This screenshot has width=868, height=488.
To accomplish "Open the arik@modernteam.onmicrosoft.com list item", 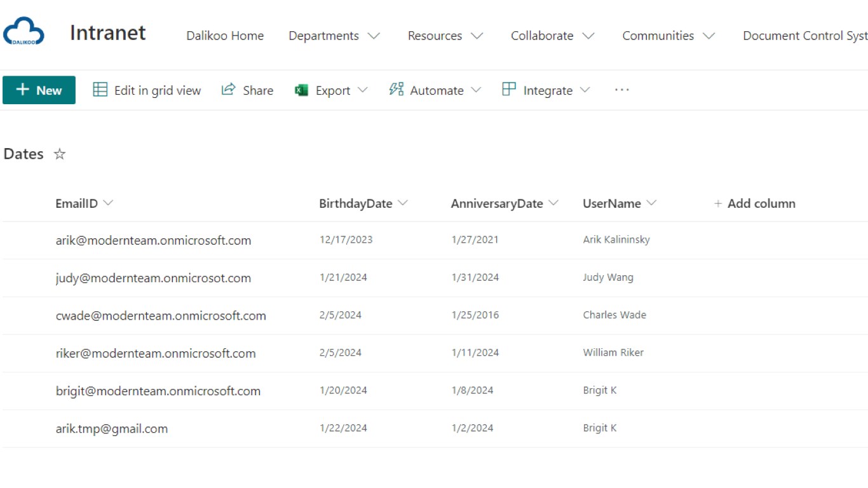I will [x=153, y=240].
